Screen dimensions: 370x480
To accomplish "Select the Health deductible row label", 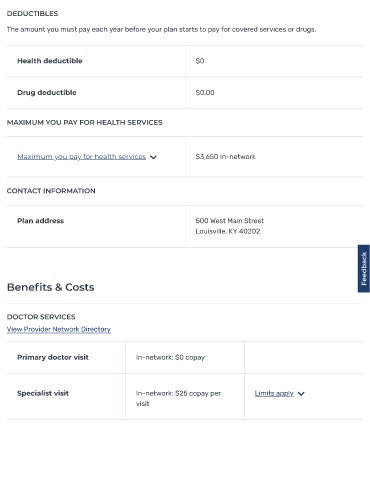I will pos(50,61).
